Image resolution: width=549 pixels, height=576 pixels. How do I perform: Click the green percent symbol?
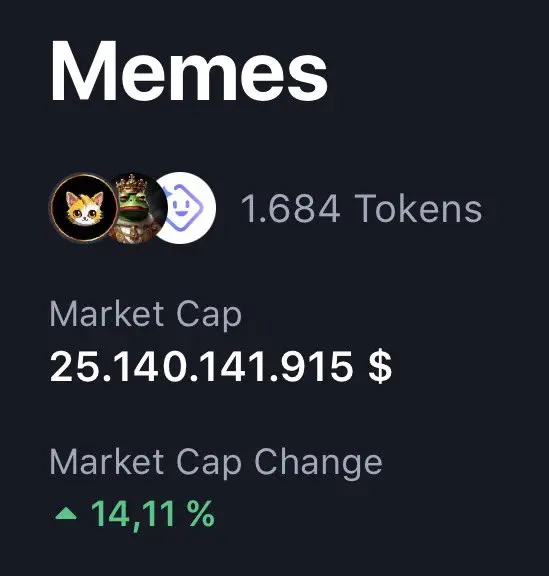201,513
